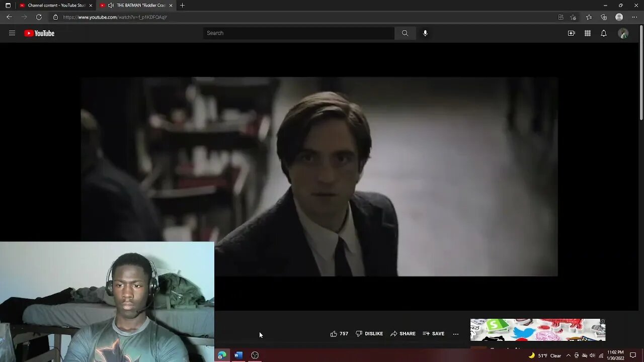This screenshot has height=362, width=644.
Task: Open the volume control in system tray
Action: point(592,355)
